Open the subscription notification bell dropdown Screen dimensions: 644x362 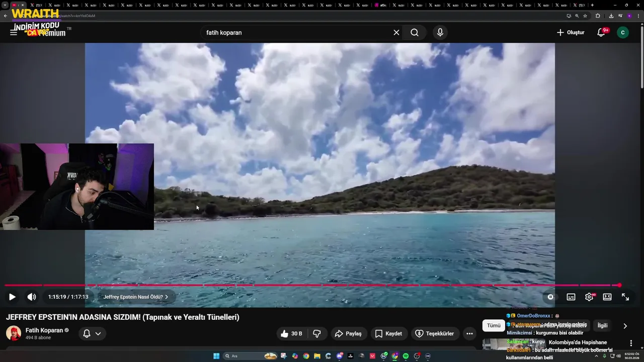pyautogui.click(x=92, y=333)
